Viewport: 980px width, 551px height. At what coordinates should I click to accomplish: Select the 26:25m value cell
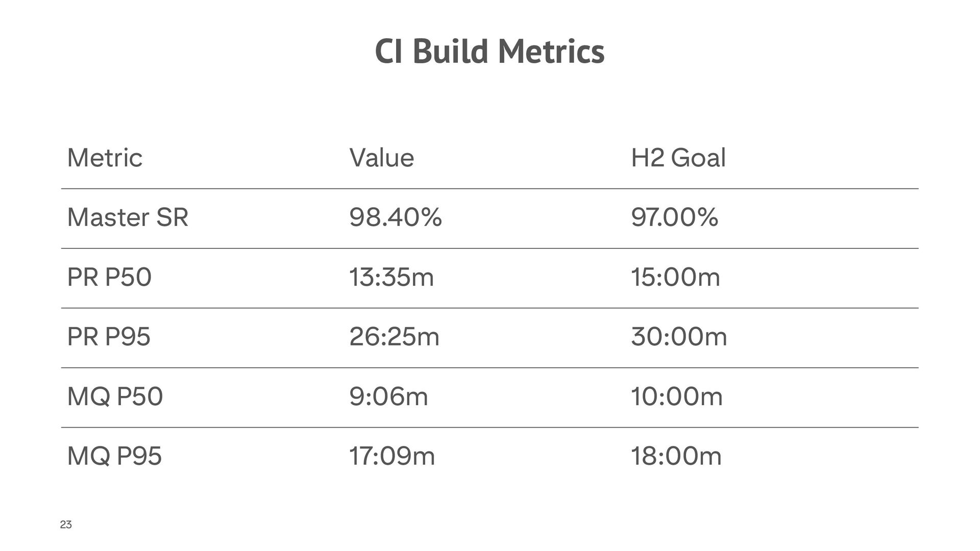click(394, 337)
